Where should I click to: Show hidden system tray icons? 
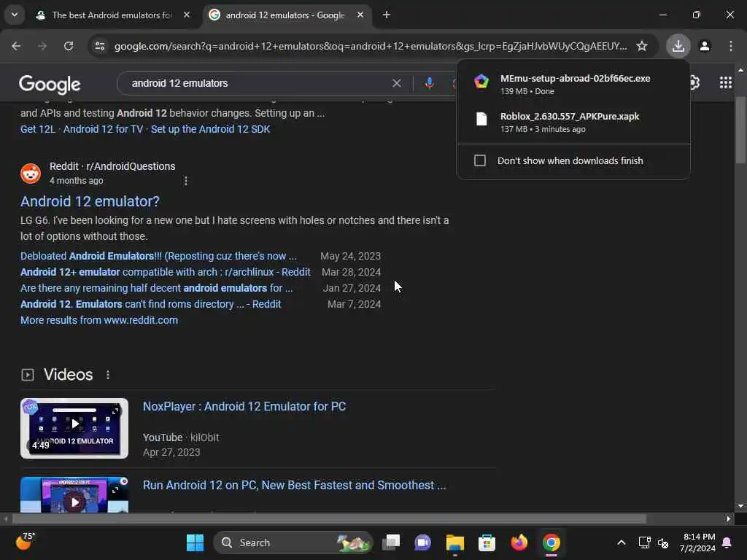pyautogui.click(x=622, y=542)
